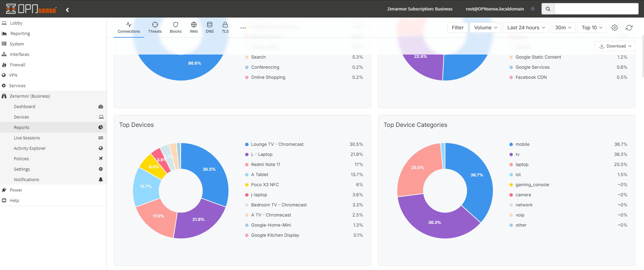Toggle Redmi Note 11 legend entry
Viewport: 644px width, 270px height.
(265, 165)
